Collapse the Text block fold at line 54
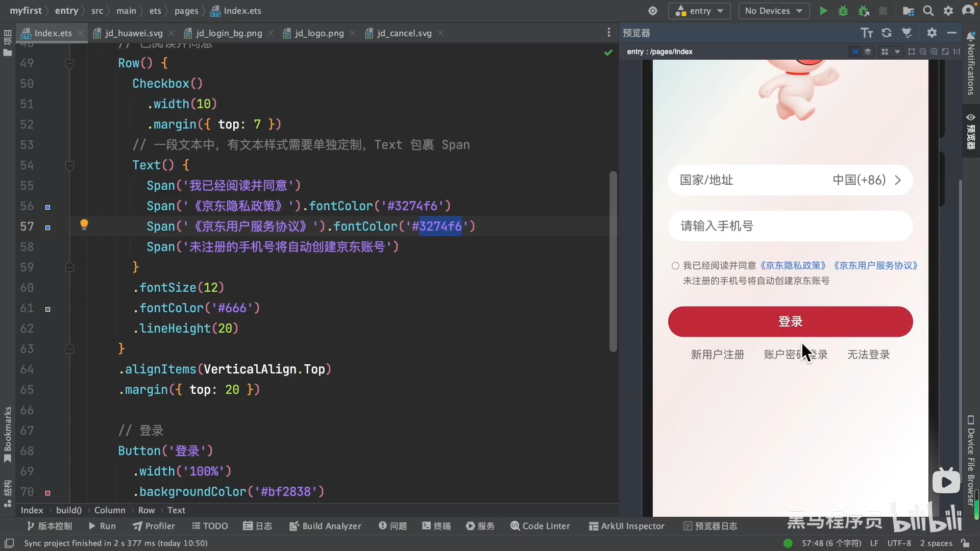This screenshot has width=980, height=551. pos(70,165)
